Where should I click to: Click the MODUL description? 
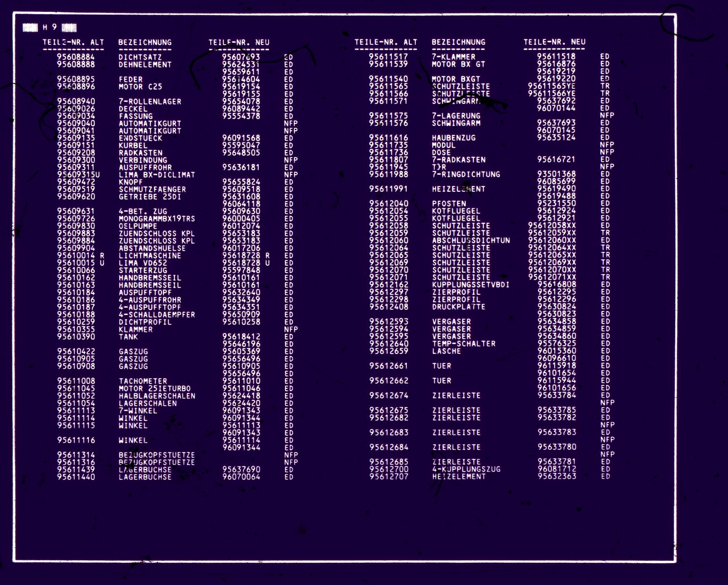(444, 145)
